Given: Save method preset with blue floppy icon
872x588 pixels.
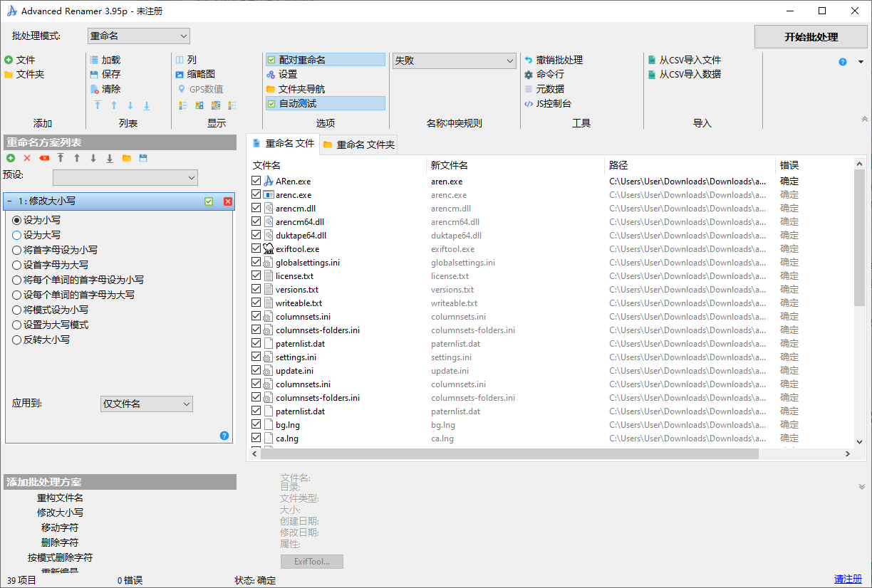Looking at the screenshot, I should click(143, 158).
